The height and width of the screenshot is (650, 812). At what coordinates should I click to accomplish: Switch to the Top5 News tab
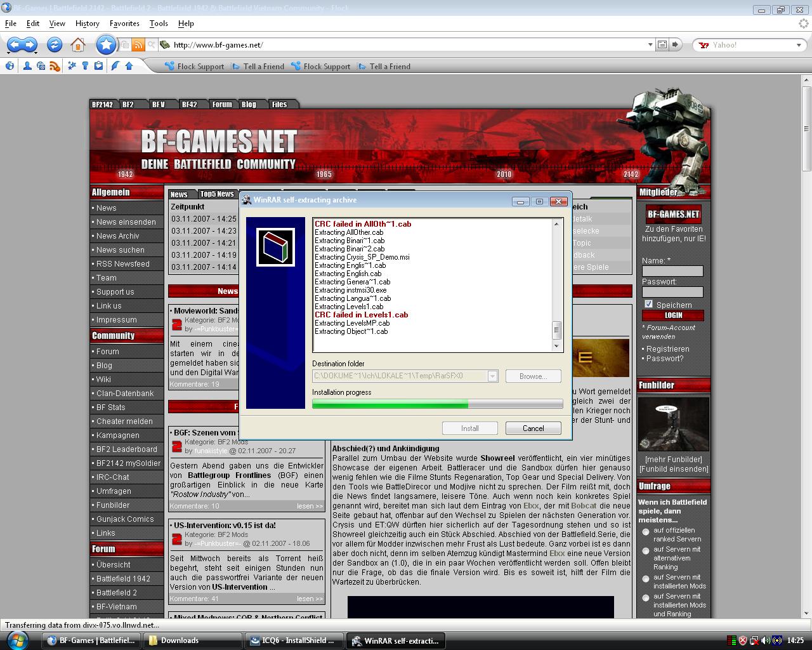tap(217, 194)
